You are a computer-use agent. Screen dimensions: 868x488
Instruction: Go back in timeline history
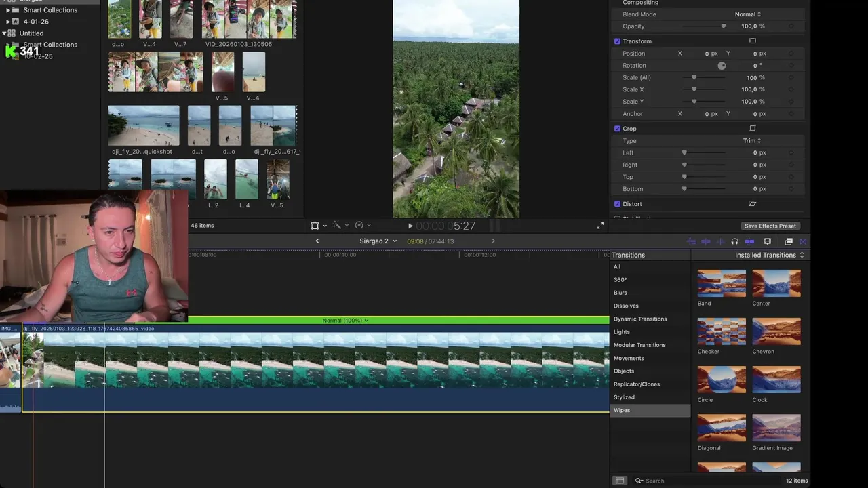click(317, 241)
